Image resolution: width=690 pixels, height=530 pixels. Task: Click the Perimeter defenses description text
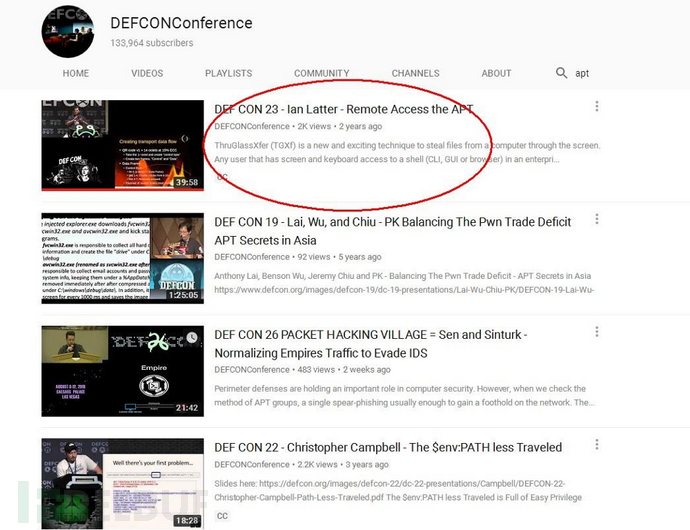pos(404,395)
